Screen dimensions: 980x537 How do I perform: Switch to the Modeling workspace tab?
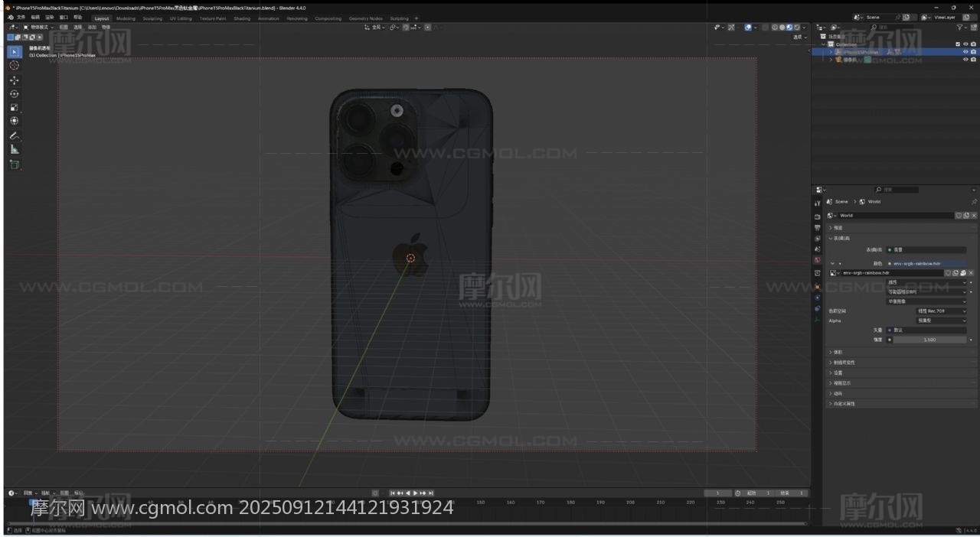click(x=126, y=18)
